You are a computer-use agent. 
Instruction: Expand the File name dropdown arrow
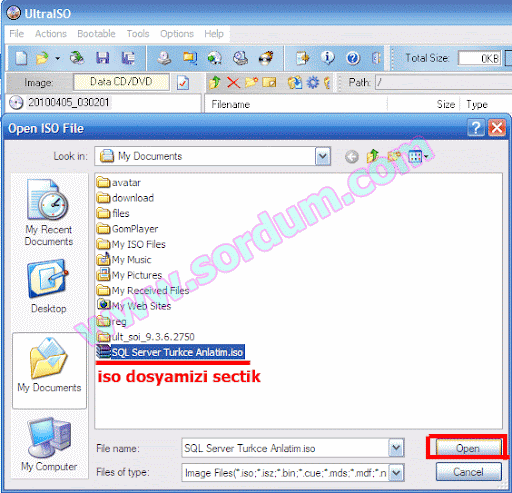tap(396, 448)
